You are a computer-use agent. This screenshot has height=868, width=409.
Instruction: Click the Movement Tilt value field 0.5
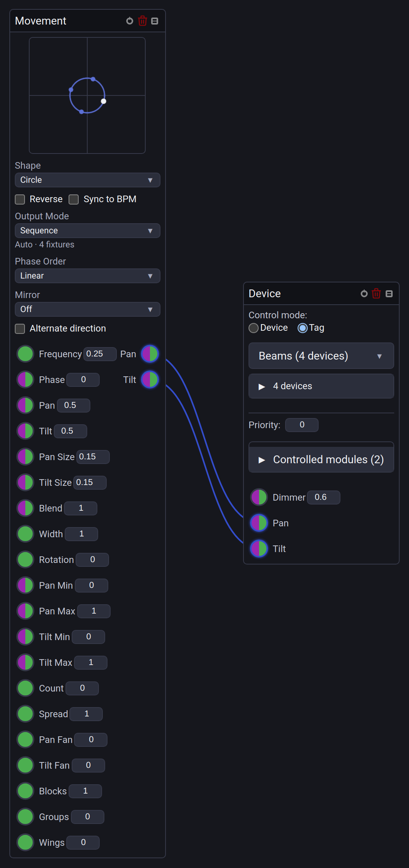(x=71, y=431)
